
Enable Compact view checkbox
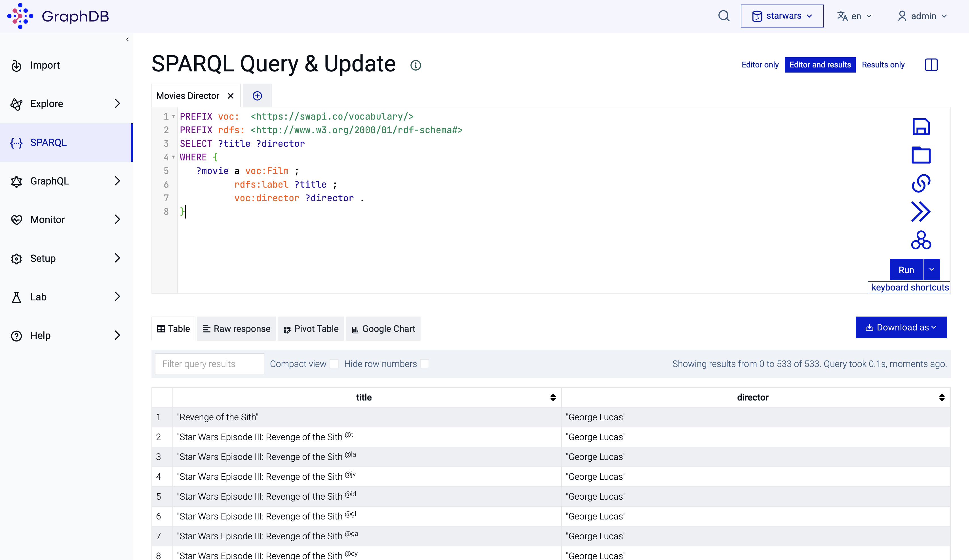coord(334,364)
